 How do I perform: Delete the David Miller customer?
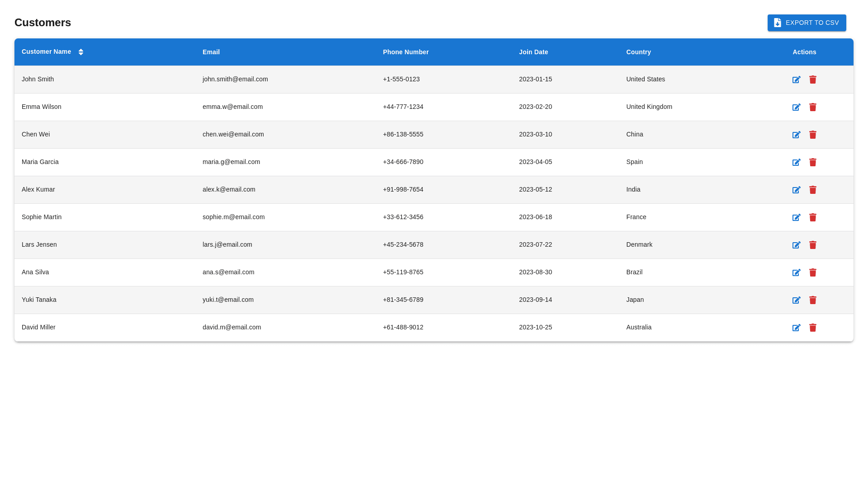tap(812, 328)
